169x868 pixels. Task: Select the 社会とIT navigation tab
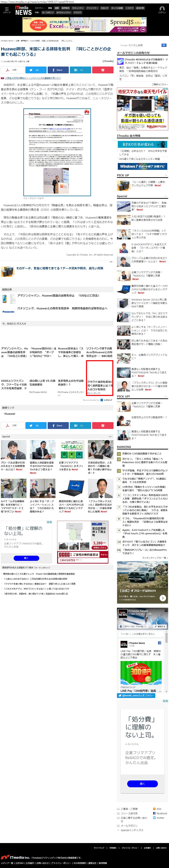click(105, 8)
